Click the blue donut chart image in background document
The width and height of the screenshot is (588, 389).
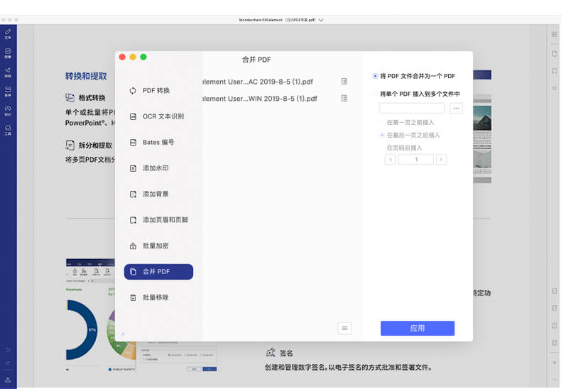pyautogui.click(x=82, y=330)
